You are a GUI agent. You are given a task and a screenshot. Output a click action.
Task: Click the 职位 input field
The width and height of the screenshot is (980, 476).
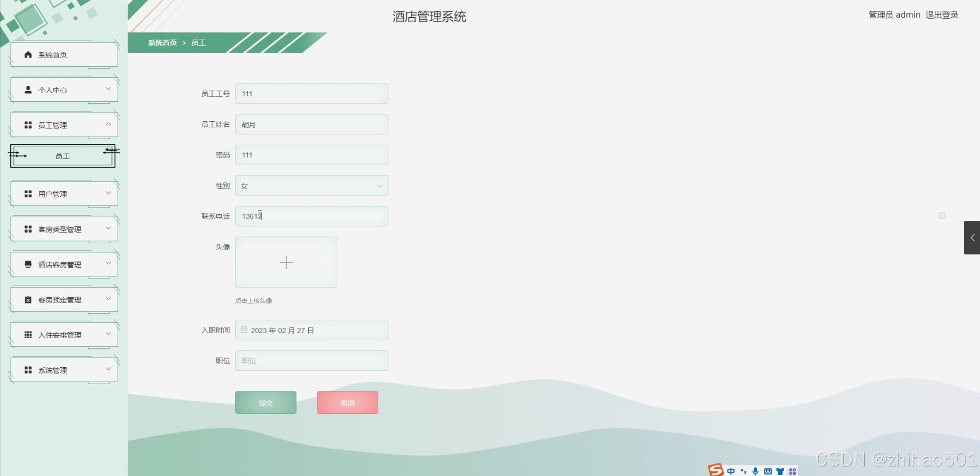tap(311, 361)
